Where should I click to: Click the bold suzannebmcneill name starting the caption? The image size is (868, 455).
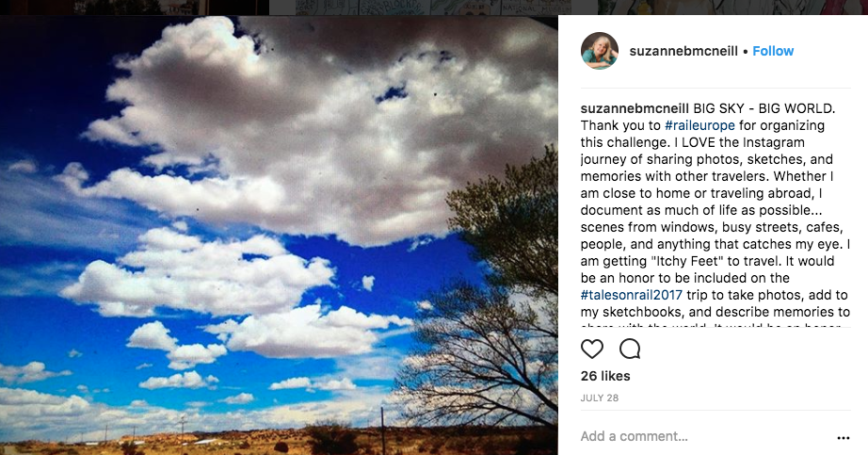pos(635,108)
